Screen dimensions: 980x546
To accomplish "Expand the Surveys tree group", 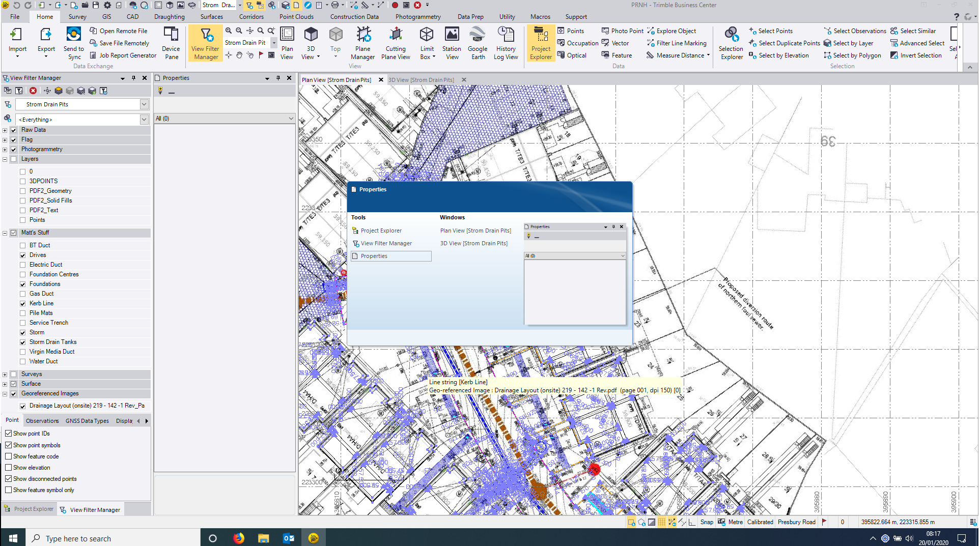I will pyautogui.click(x=5, y=375).
